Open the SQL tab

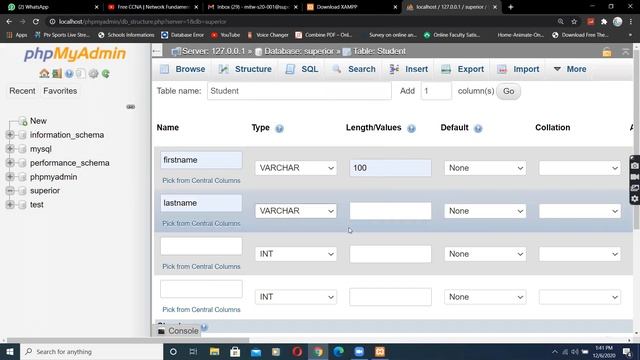click(x=302, y=69)
